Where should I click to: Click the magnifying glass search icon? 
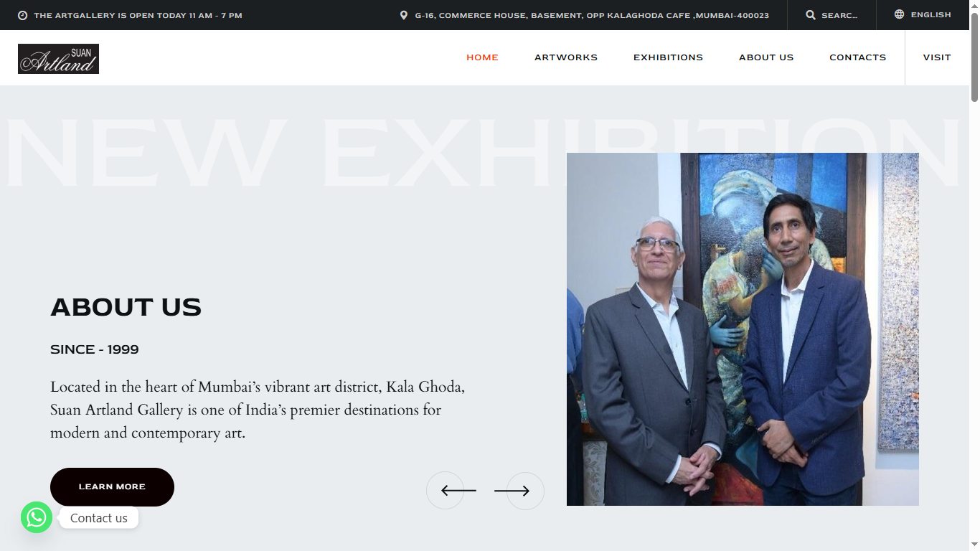pos(811,15)
